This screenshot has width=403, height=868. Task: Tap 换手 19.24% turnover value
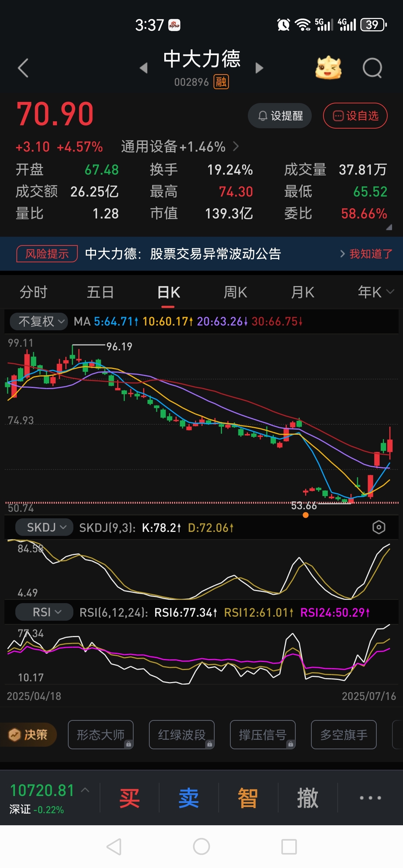click(x=230, y=170)
